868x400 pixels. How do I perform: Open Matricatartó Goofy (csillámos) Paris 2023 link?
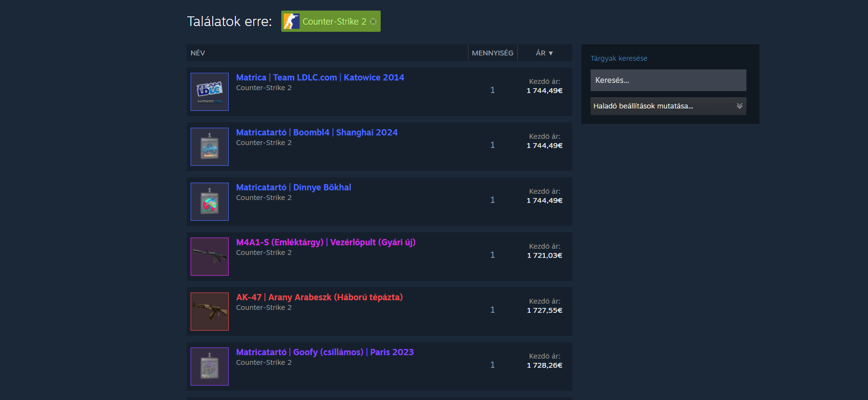point(325,352)
